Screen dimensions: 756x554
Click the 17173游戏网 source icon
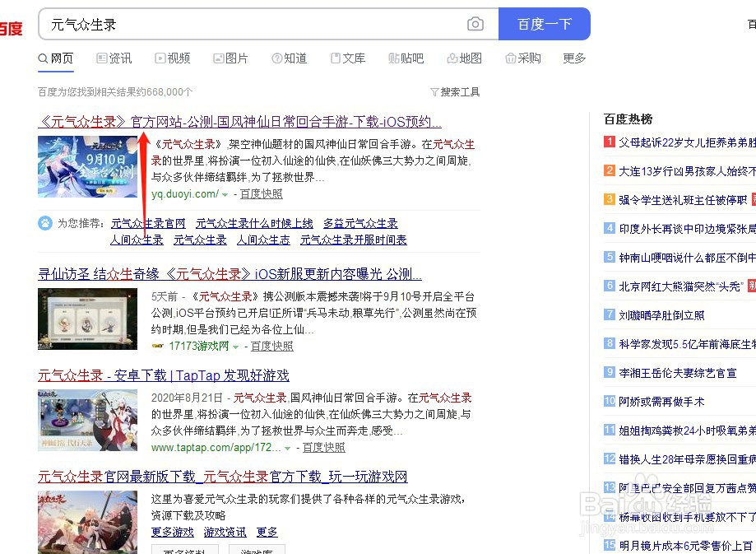[x=158, y=346]
